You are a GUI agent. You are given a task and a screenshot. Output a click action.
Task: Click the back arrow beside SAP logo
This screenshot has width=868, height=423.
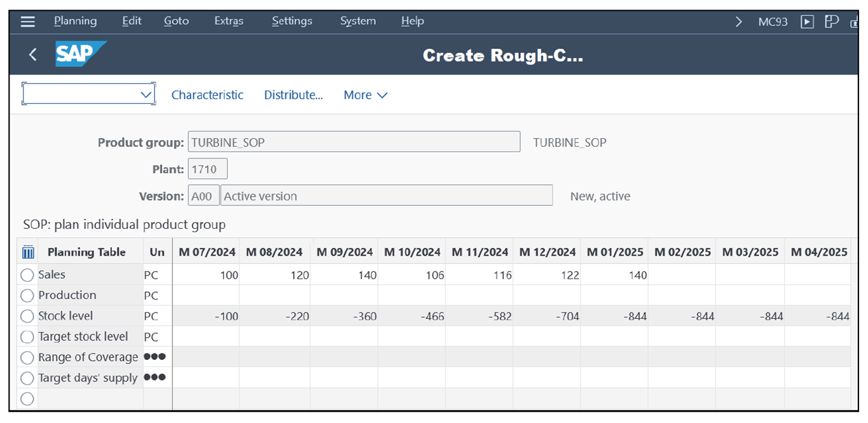[33, 55]
